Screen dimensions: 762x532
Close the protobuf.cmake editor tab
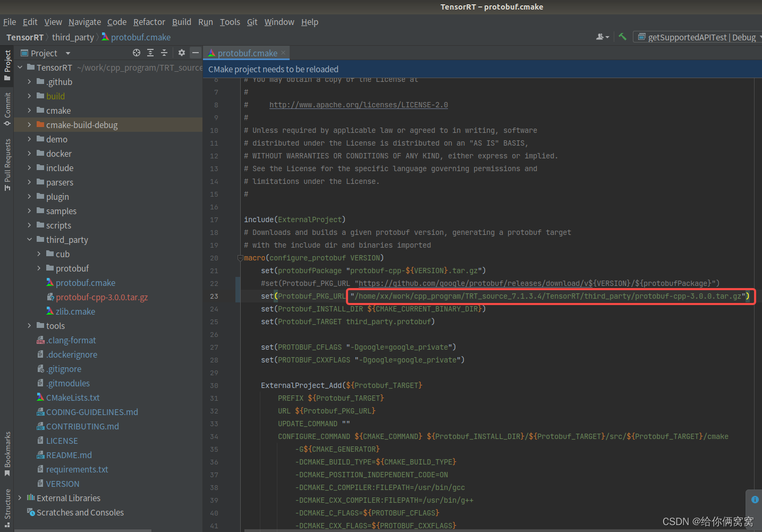click(x=283, y=53)
